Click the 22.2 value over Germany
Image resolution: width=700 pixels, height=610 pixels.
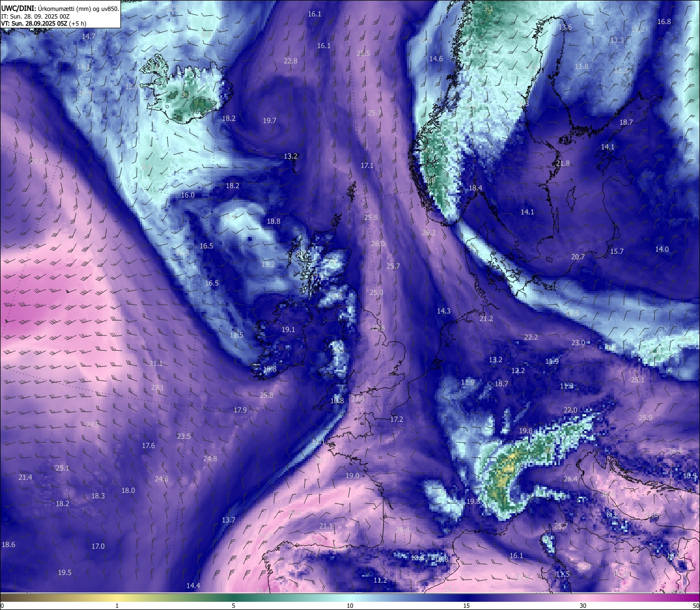tap(531, 337)
